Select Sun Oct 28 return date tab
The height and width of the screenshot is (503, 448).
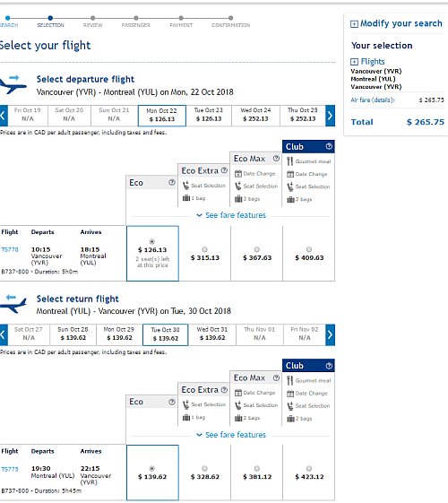pyautogui.click(x=73, y=334)
